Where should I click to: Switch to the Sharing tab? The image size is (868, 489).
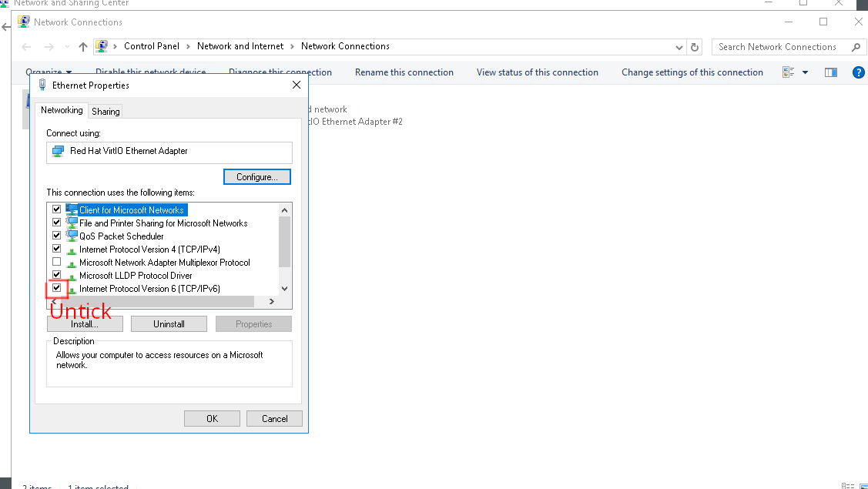[106, 112]
